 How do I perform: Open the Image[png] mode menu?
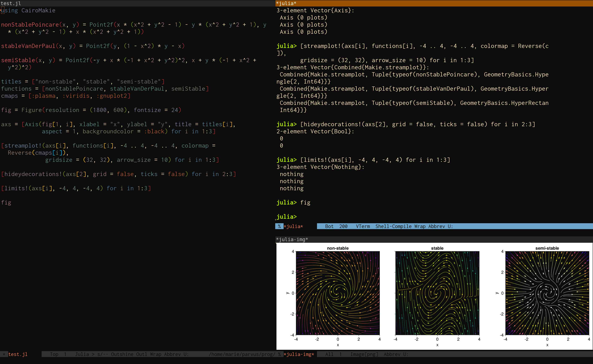(364, 354)
